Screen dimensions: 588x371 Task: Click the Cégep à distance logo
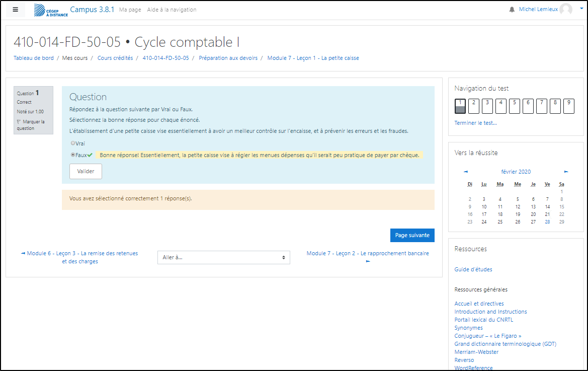[50, 10]
